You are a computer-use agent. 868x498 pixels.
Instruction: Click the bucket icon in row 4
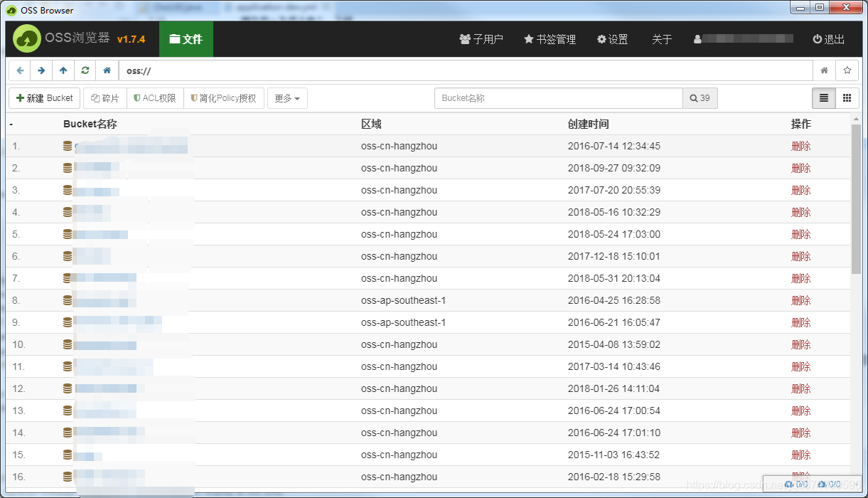(x=68, y=212)
